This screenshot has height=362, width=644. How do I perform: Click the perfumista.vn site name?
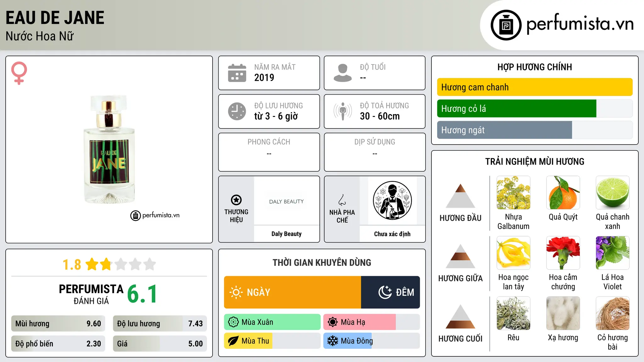(580, 24)
